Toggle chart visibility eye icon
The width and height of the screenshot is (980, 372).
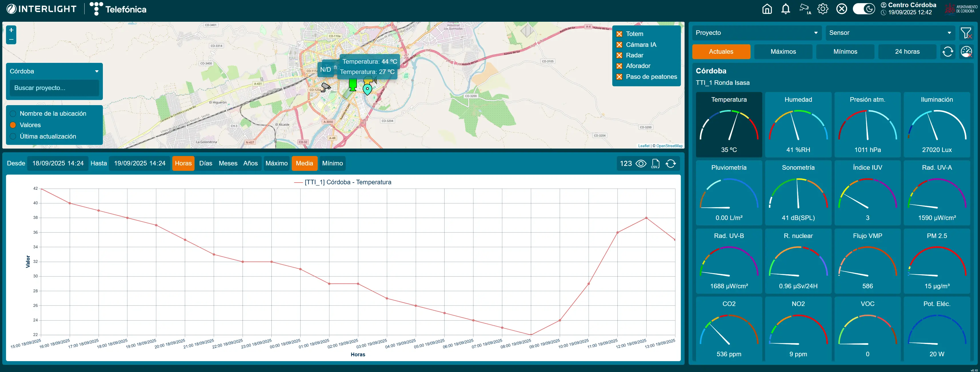[641, 163]
